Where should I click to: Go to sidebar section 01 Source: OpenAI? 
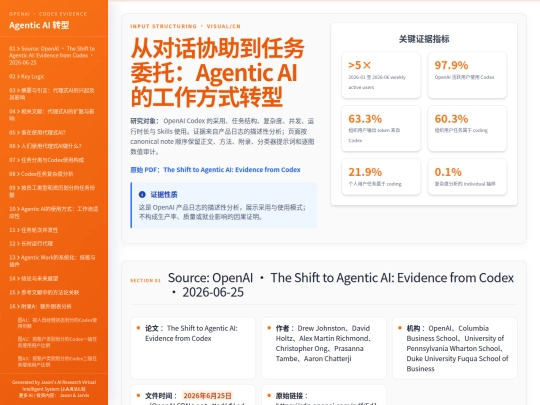pos(52,55)
